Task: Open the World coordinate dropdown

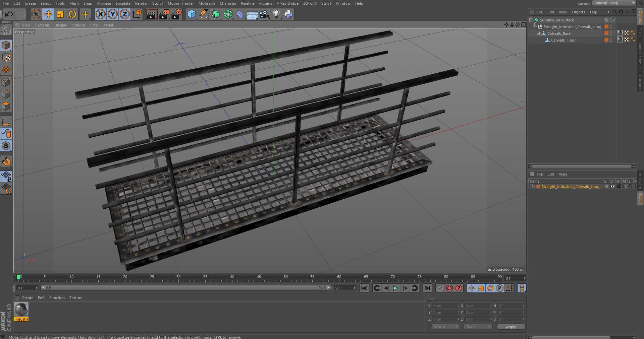Action: coord(445,327)
